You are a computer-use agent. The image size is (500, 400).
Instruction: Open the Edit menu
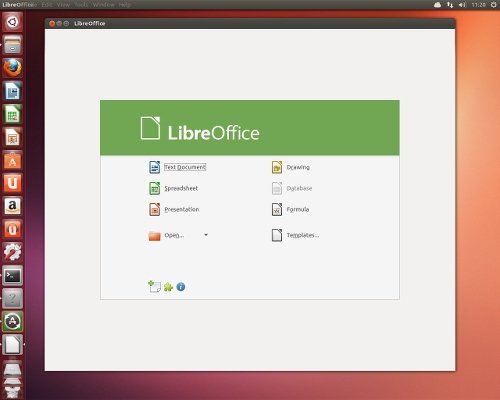[x=47, y=5]
